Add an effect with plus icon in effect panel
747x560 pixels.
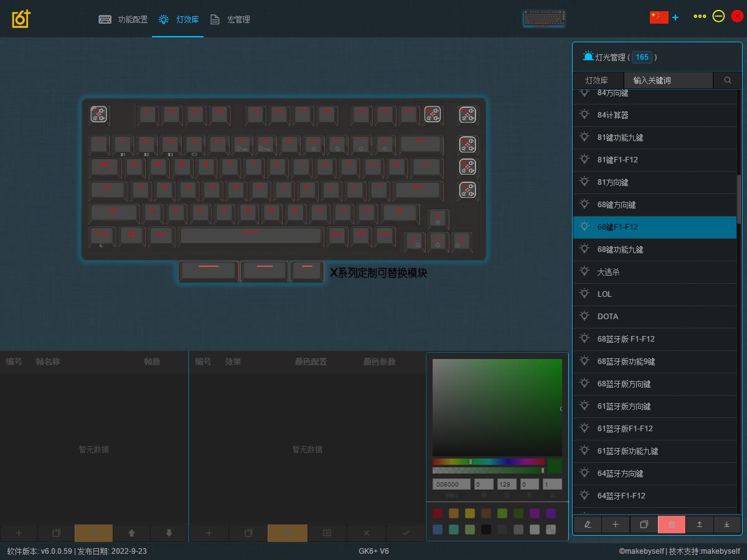click(209, 533)
